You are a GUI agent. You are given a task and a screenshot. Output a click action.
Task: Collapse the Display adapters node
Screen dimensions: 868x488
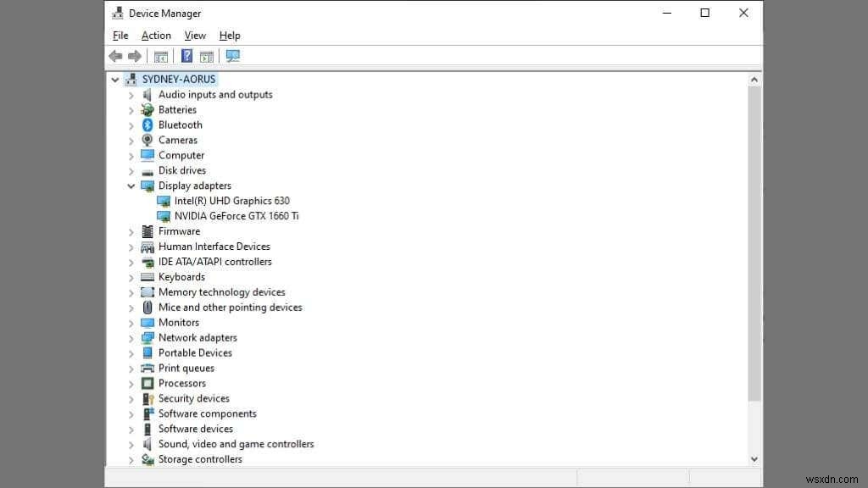[131, 186]
